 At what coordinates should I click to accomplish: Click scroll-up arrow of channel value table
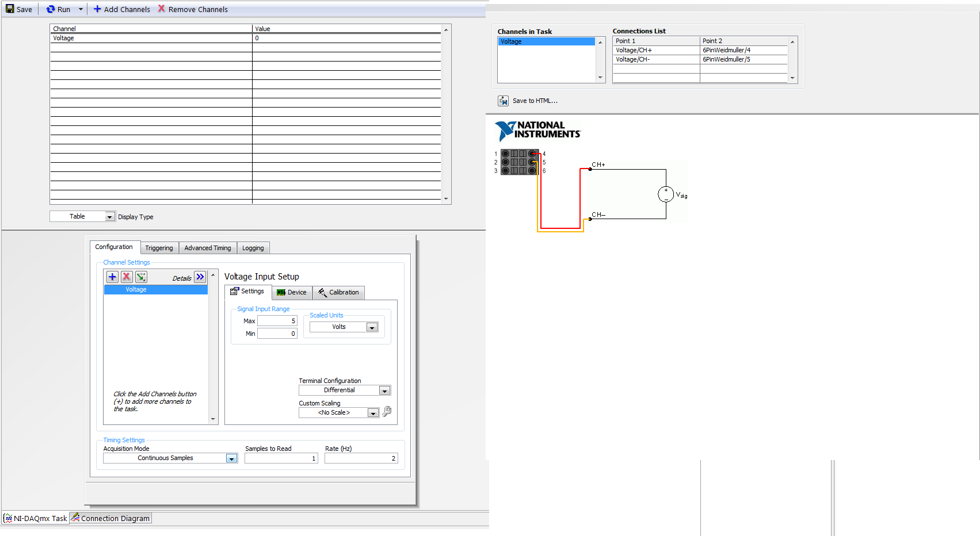[x=446, y=29]
